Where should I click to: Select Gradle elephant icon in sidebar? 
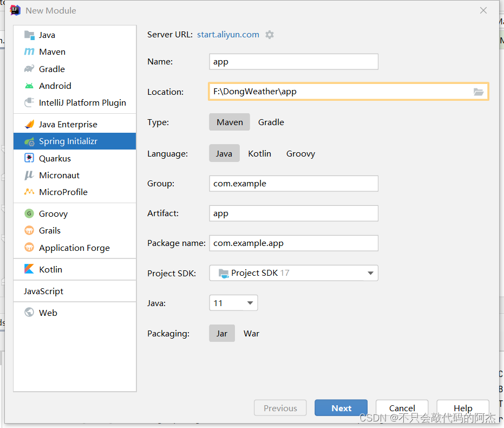29,69
